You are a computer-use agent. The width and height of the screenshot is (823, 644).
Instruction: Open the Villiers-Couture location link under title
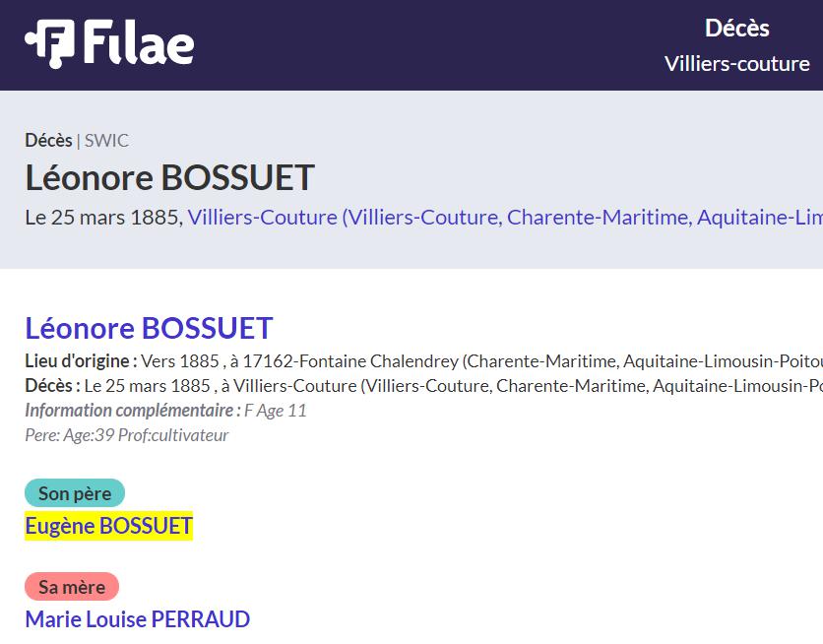(x=505, y=218)
